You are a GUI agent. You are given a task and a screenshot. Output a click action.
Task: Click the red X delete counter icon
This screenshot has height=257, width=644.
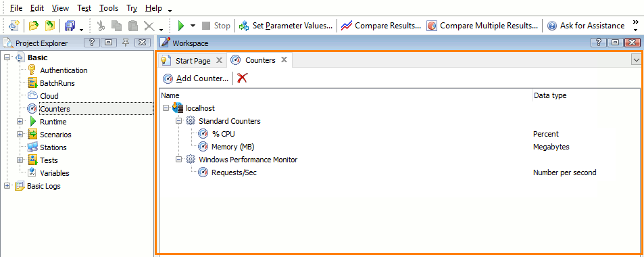(x=243, y=78)
